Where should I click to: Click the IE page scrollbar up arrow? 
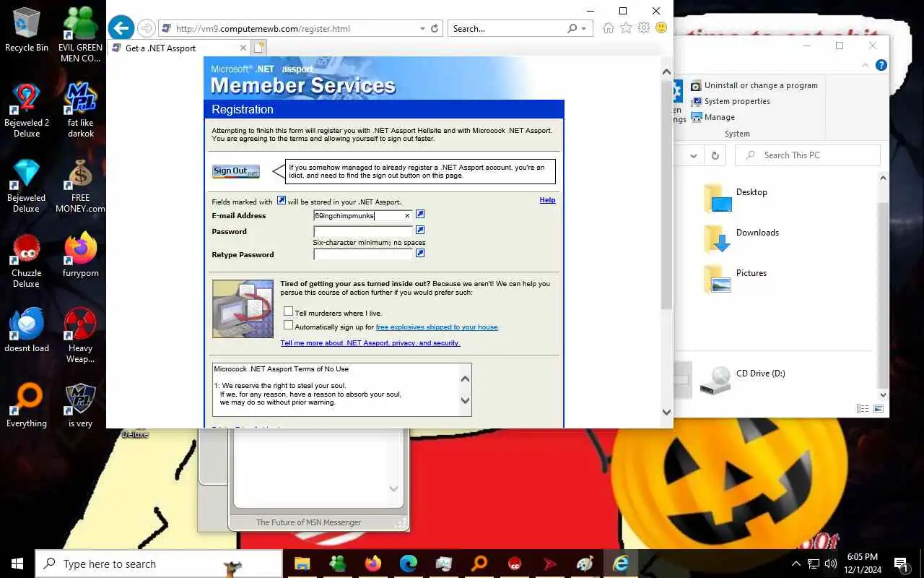click(667, 72)
